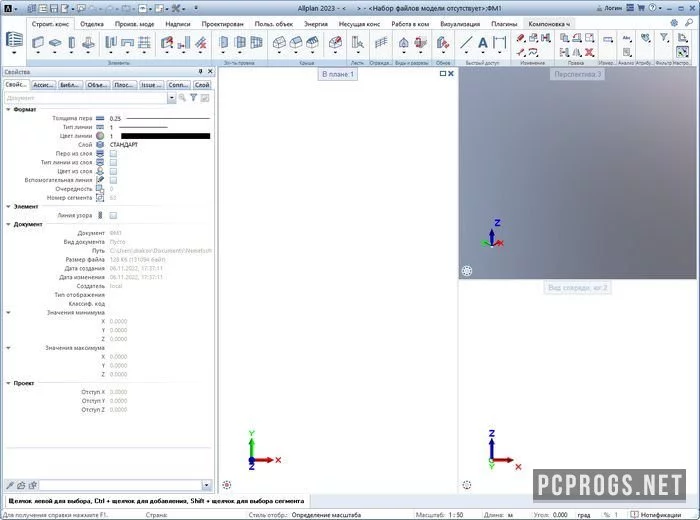This screenshot has height=520, width=700.
Task: Pin the Properties panel
Action: coord(200,71)
